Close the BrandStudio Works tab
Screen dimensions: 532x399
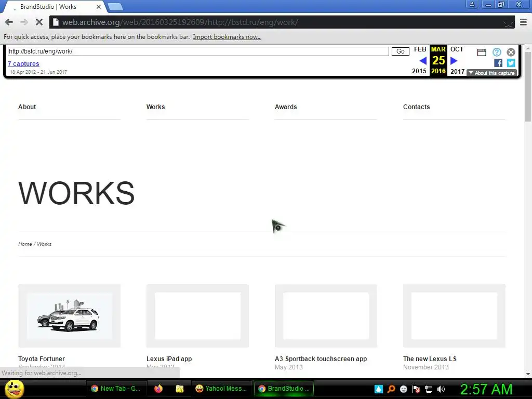[98, 6]
